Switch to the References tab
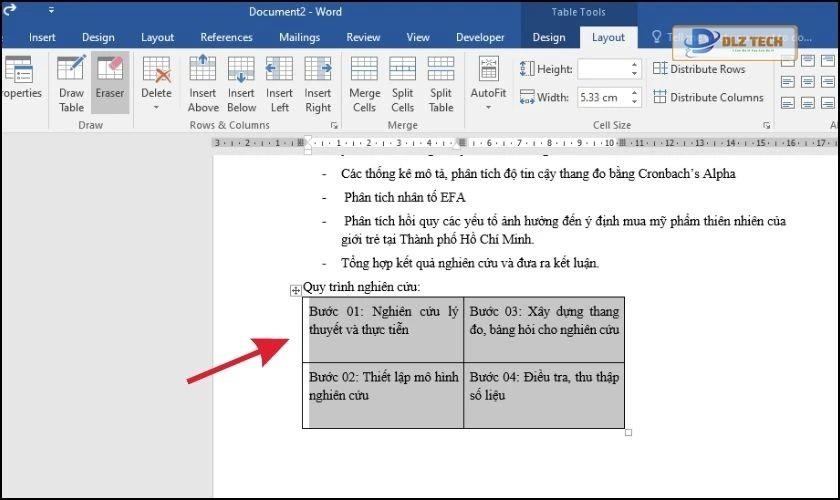The height and width of the screenshot is (500, 840). point(226,38)
